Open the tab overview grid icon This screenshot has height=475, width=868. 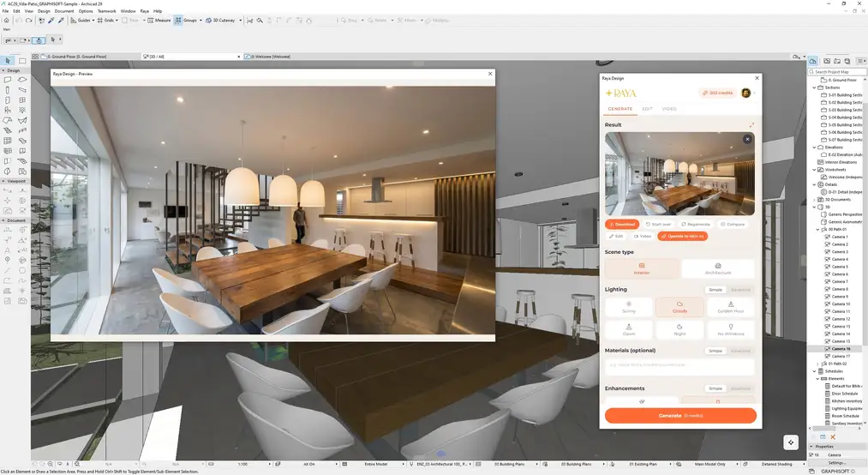click(35, 57)
